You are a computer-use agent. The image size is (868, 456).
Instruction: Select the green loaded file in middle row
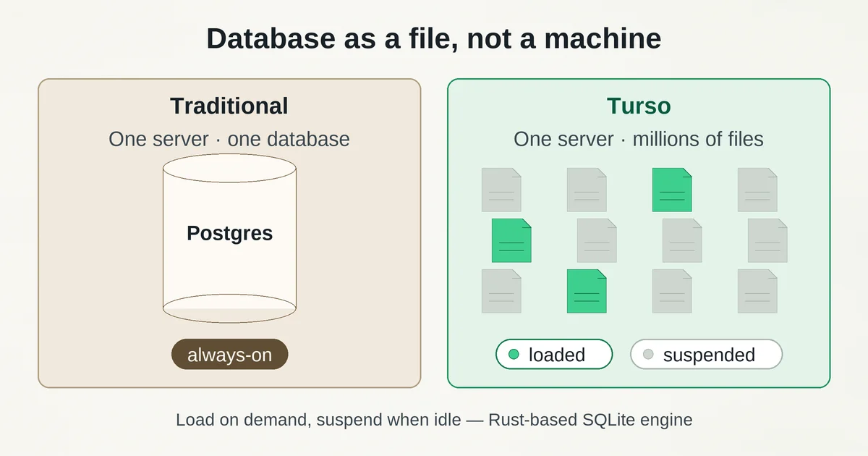click(x=511, y=240)
